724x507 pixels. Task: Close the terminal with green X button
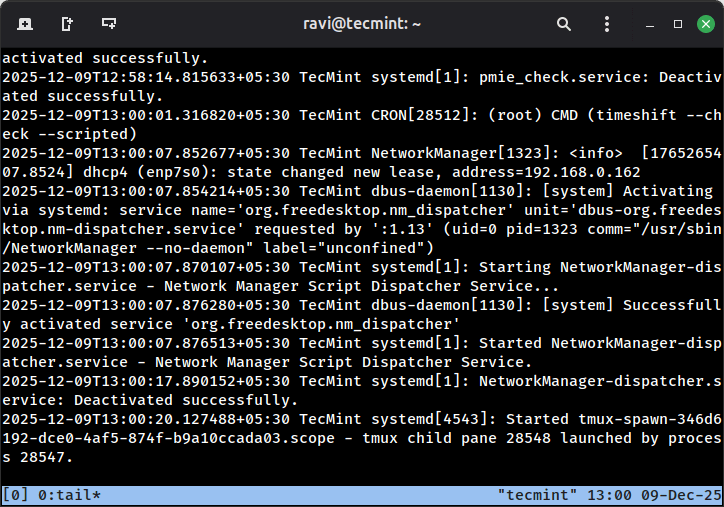click(706, 24)
